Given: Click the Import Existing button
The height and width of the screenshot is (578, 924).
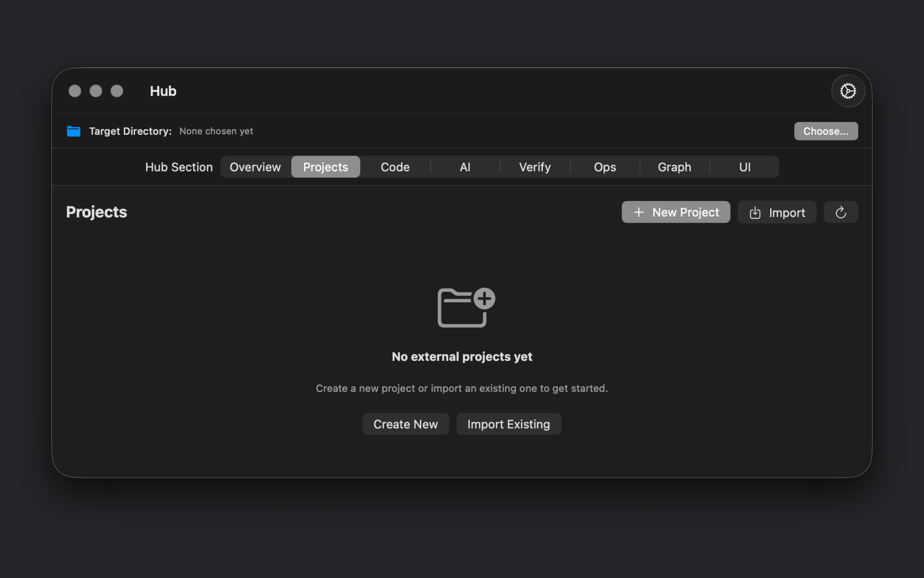Looking at the screenshot, I should pos(509,424).
